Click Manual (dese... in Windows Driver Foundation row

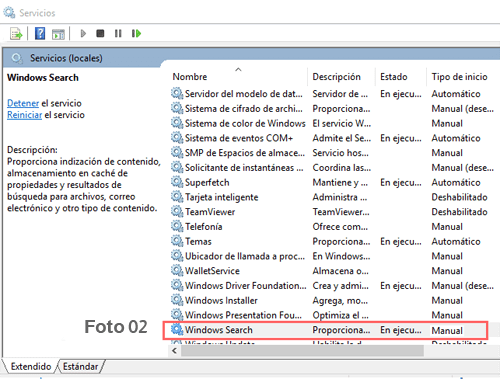click(462, 286)
